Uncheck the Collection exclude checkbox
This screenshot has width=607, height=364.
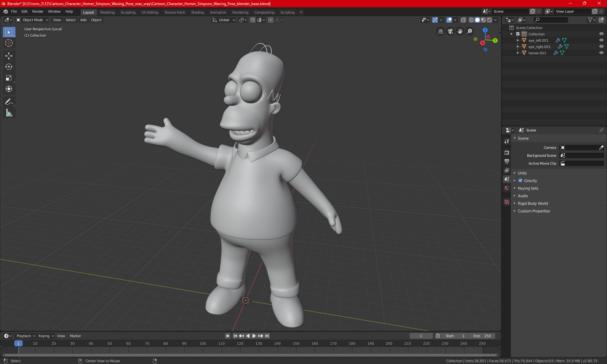pyautogui.click(x=518, y=34)
